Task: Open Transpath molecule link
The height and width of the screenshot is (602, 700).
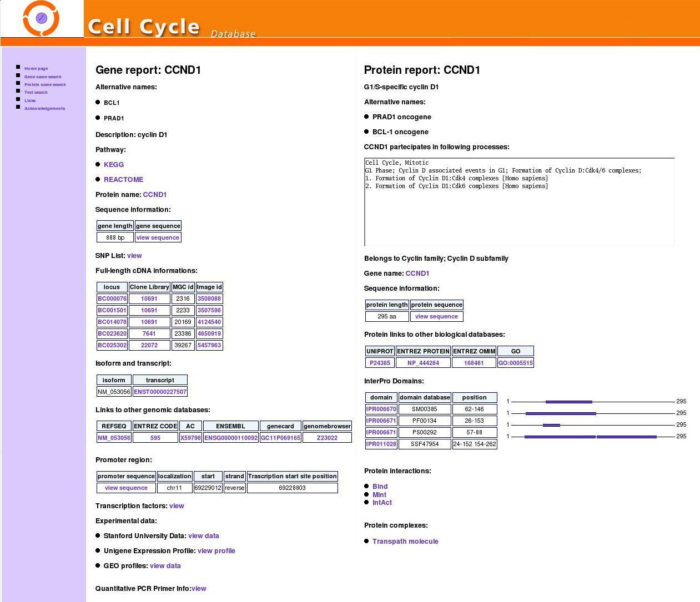Action: click(x=405, y=542)
